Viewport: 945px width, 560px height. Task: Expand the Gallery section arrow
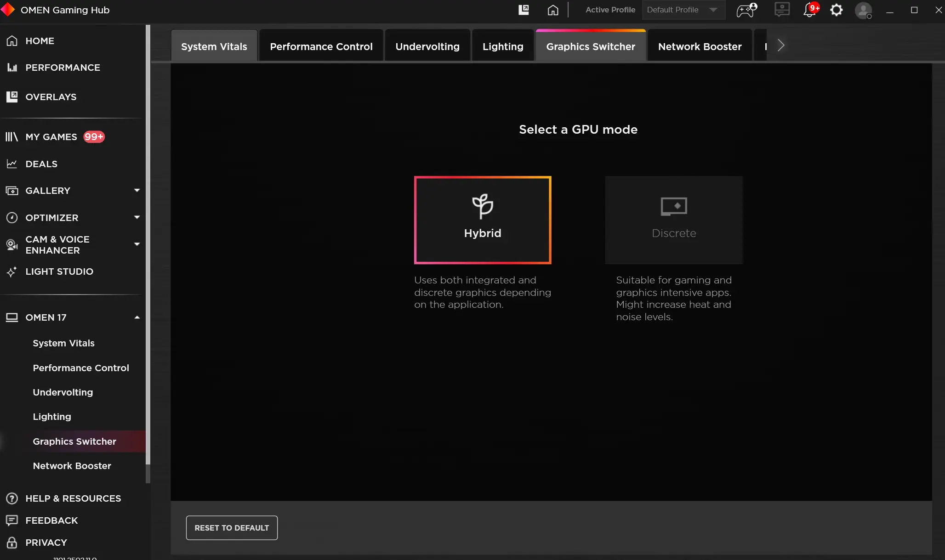(x=137, y=190)
